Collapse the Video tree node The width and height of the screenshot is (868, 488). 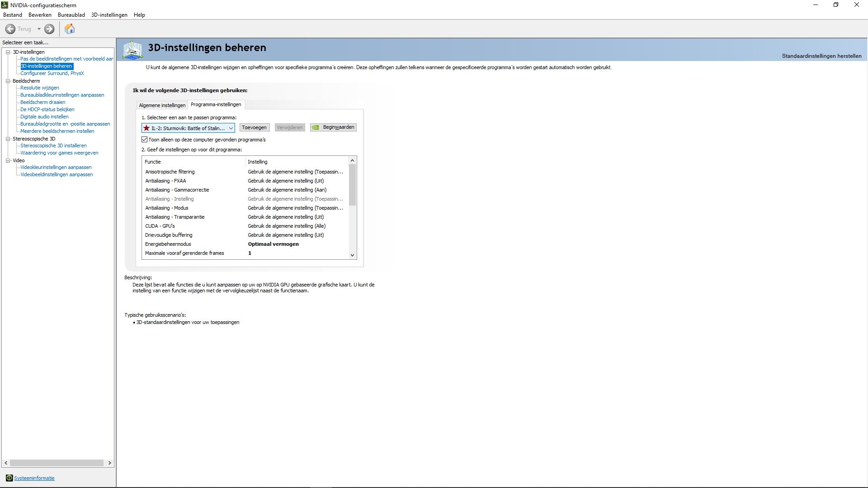tap(8, 160)
